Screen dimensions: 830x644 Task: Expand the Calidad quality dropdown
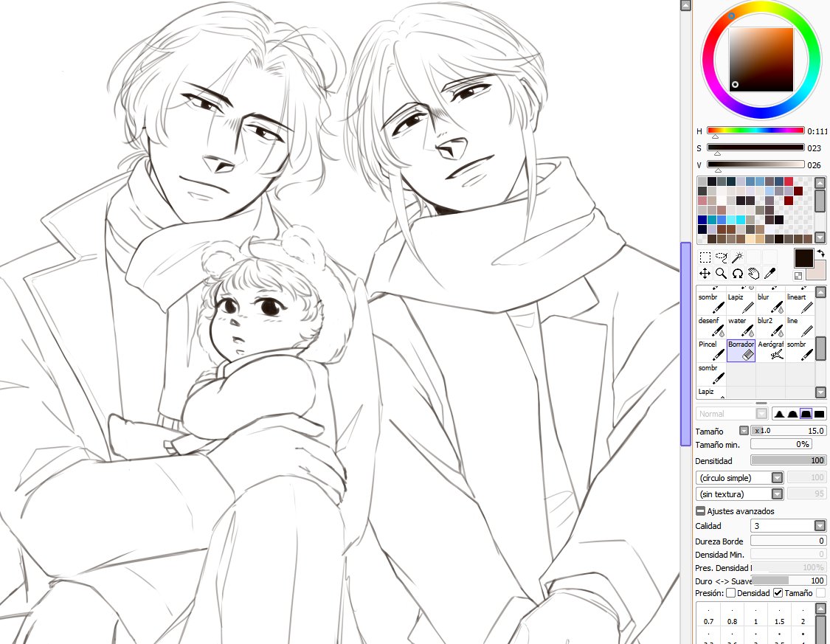(x=821, y=525)
